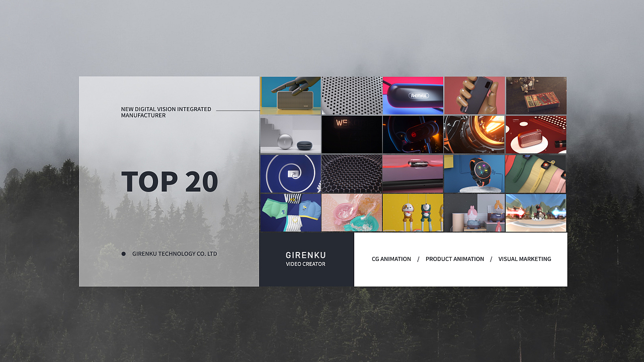644x362 pixels.
Task: Open the silver sphere with staircase thumbnail
Action: pyautogui.click(x=290, y=134)
